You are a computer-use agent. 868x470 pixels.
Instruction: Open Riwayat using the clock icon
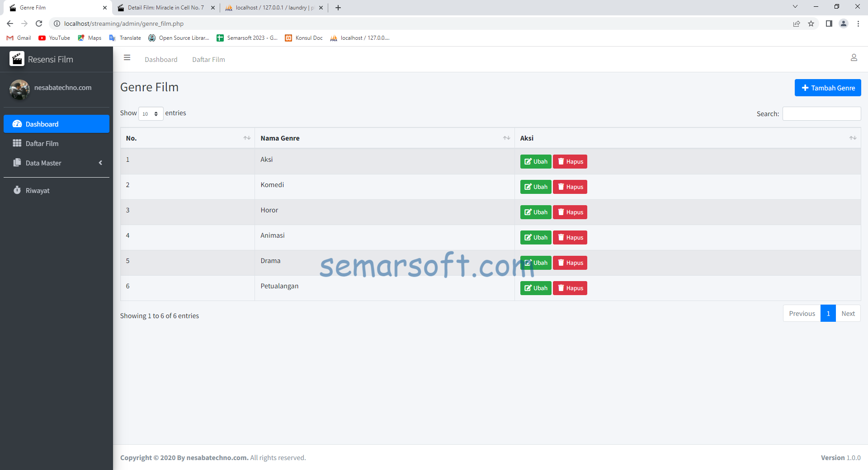tap(16, 190)
